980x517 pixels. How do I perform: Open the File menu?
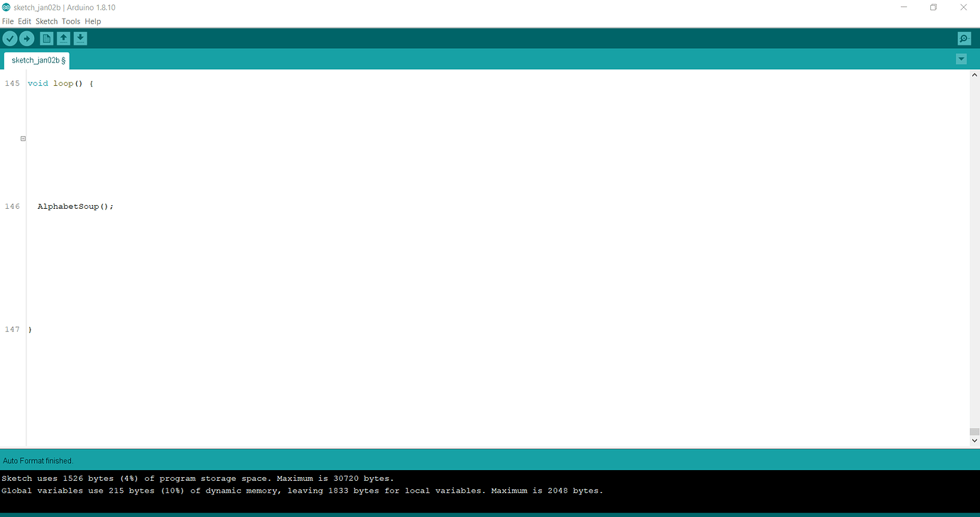[7, 21]
